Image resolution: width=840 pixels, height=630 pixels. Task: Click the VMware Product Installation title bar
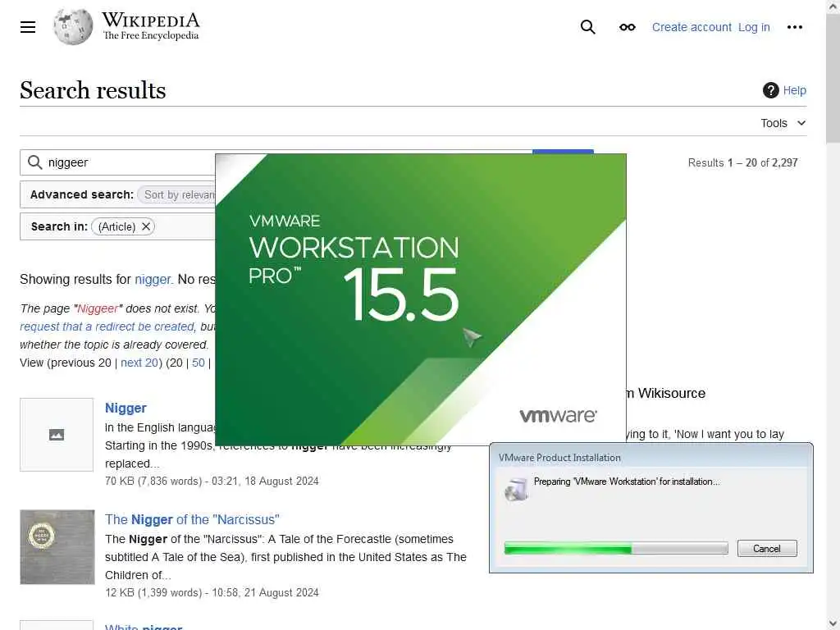coord(651,458)
